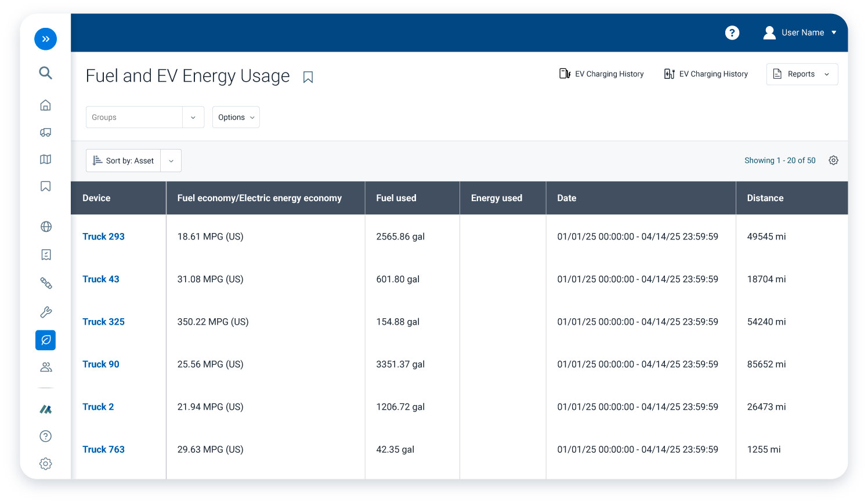The width and height of the screenshot is (868, 502).
Task: Expand the sidebar with the double-chevron button
Action: click(45, 39)
